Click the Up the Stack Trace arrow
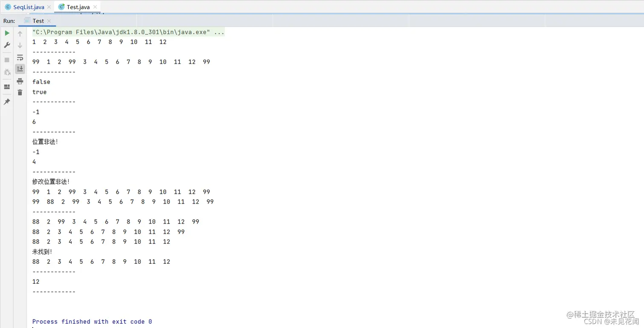Image resolution: width=644 pixels, height=328 pixels. pyautogui.click(x=20, y=34)
